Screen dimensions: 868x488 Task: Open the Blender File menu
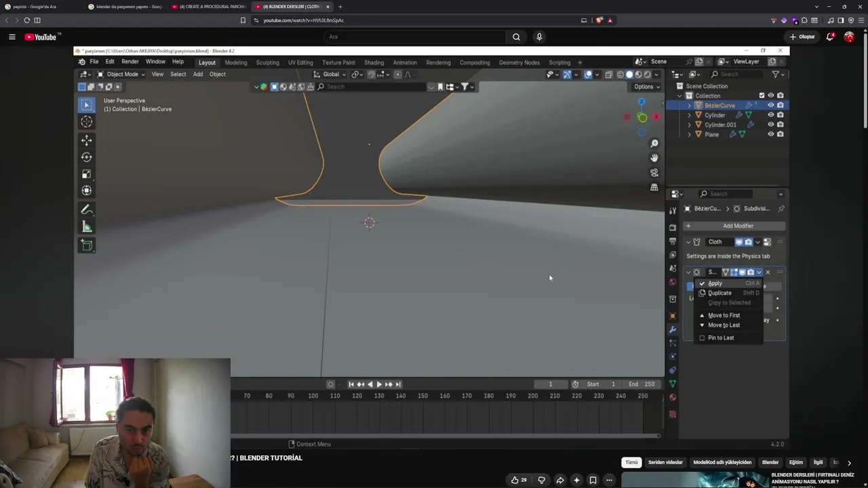94,62
